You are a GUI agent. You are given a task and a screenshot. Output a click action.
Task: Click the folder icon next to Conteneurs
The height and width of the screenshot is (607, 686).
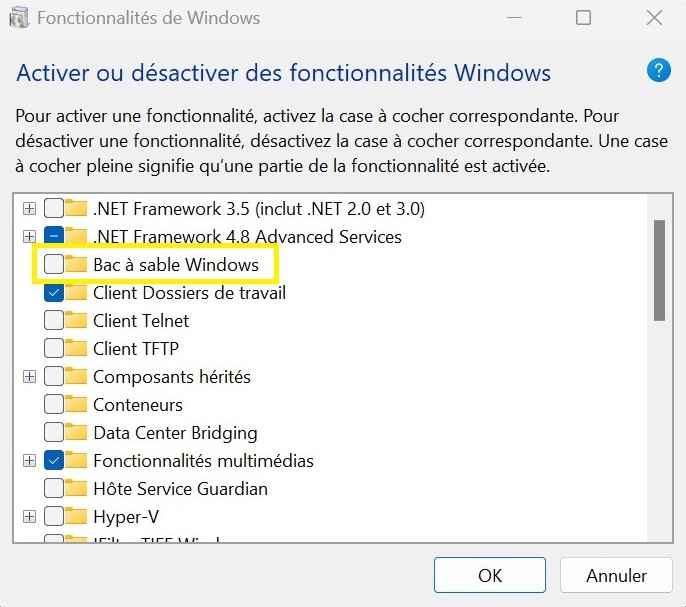76,405
